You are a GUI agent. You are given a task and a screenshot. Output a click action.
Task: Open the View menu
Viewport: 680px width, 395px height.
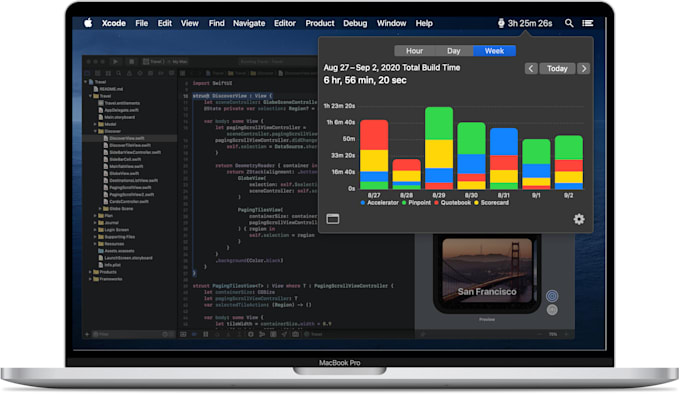[x=190, y=23]
